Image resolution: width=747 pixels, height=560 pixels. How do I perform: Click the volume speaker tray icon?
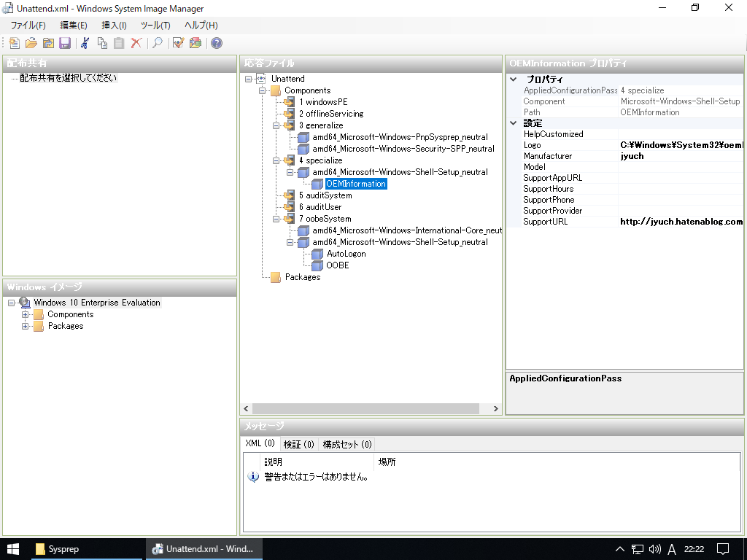coord(655,549)
